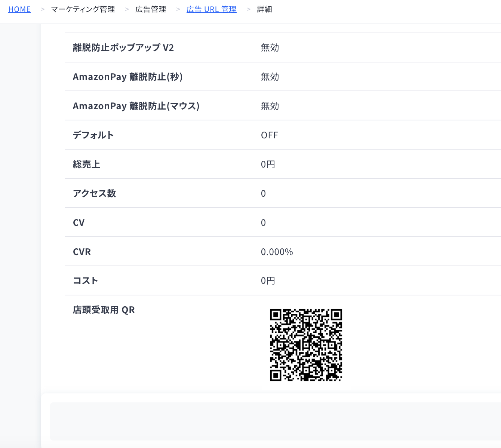Click the 店頭受取用 QR code image
501x448 pixels.
(306, 345)
